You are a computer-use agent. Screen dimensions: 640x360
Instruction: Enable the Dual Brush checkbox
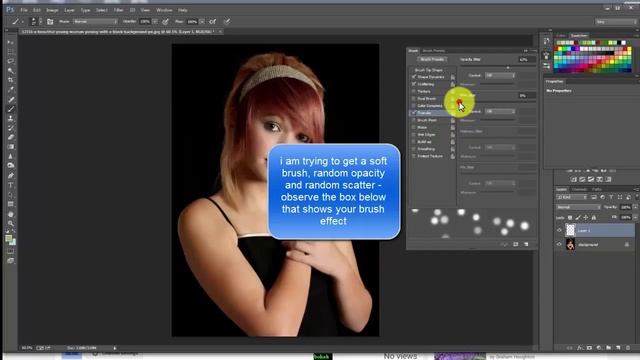[x=414, y=98]
